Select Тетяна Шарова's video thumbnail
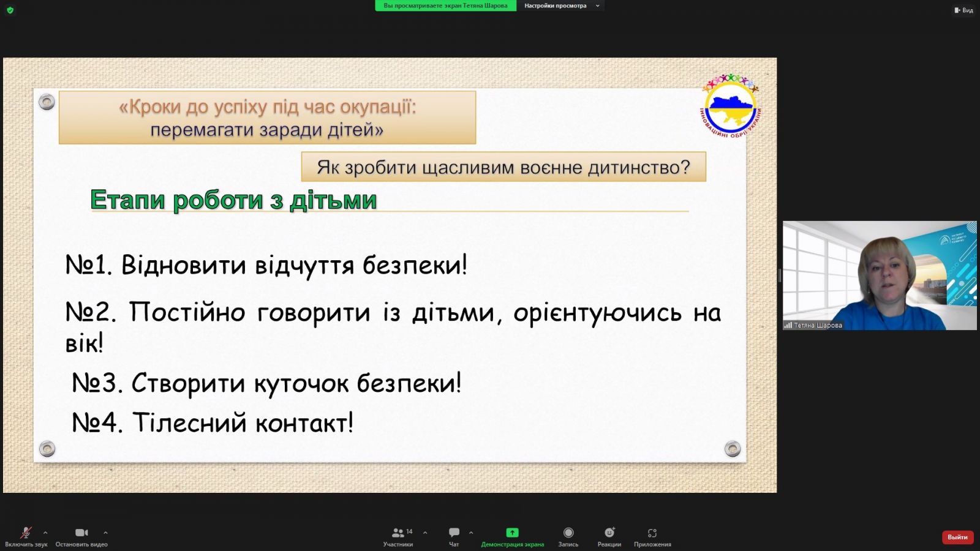980x551 pixels. [880, 275]
